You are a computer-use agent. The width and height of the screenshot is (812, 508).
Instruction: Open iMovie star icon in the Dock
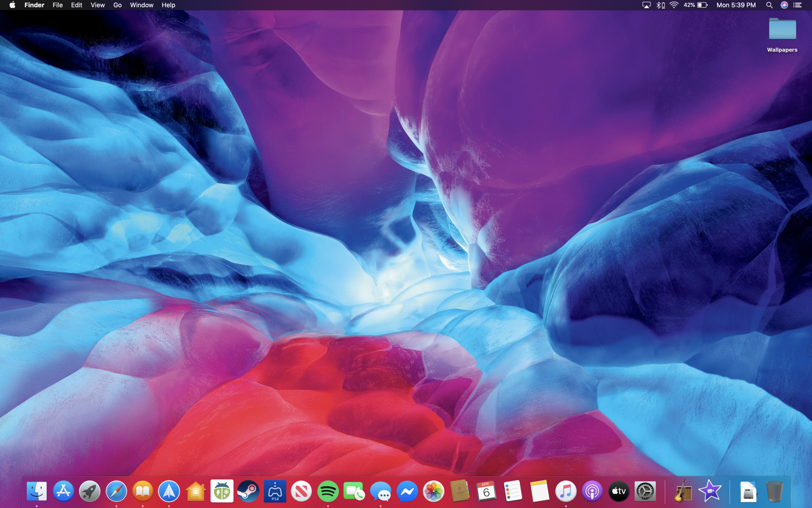pos(710,491)
